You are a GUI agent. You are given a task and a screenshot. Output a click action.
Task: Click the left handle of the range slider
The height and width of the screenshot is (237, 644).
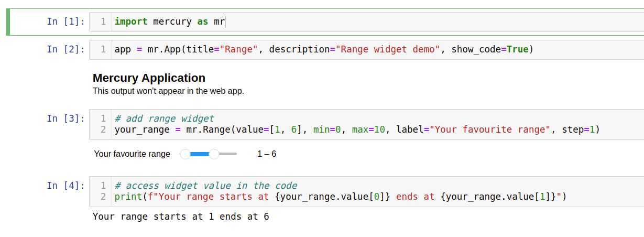(x=185, y=154)
